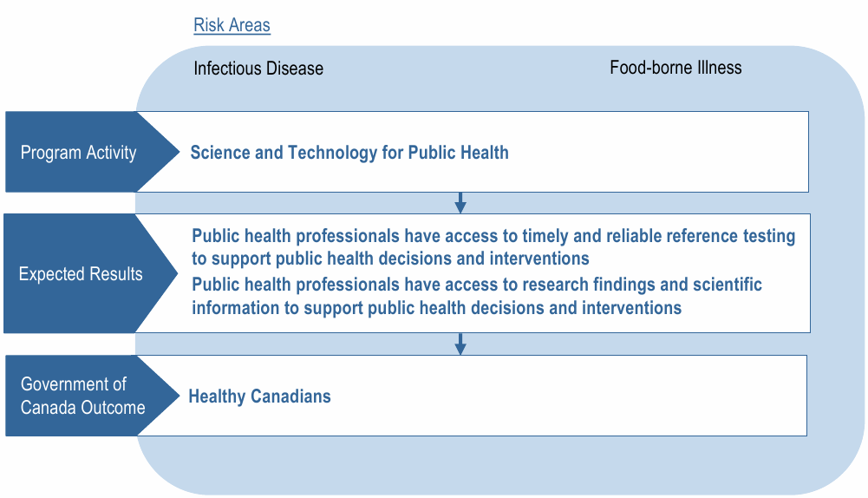Click the down arrow below Program Activity box
The height and width of the screenshot is (498, 868).
tap(460, 203)
